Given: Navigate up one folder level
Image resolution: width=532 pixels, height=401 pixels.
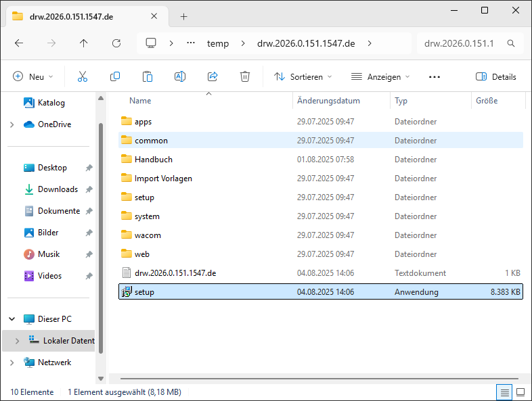Looking at the screenshot, I should pyautogui.click(x=84, y=43).
